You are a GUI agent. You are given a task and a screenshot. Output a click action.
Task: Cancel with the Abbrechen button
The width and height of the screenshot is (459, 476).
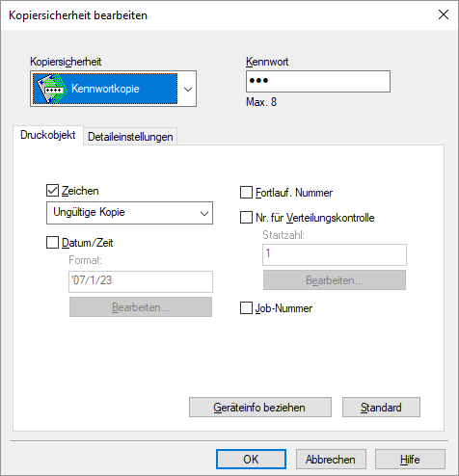point(331,459)
